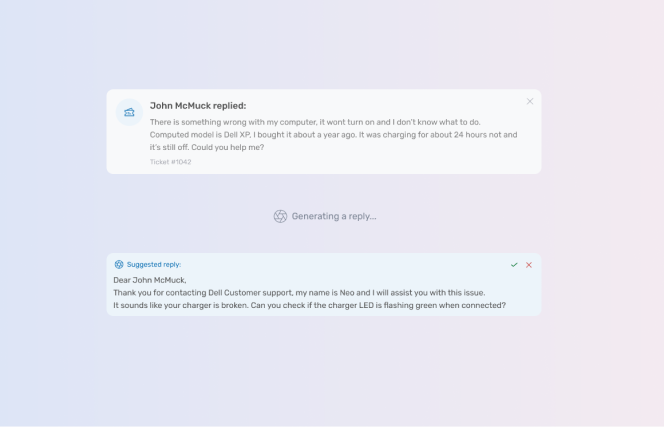Image resolution: width=664 pixels, height=427 pixels.
Task: Click the AI icon next to Suggested reply
Action: (x=119, y=264)
